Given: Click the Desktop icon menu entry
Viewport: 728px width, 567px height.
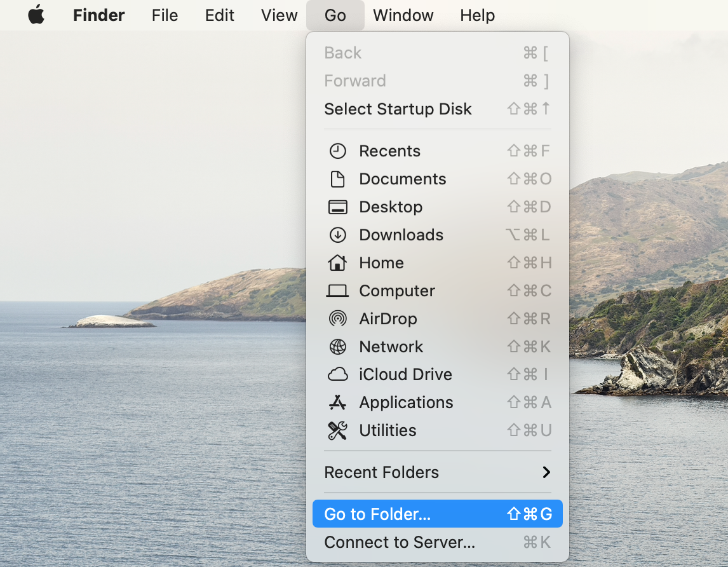Looking at the screenshot, I should point(337,207).
